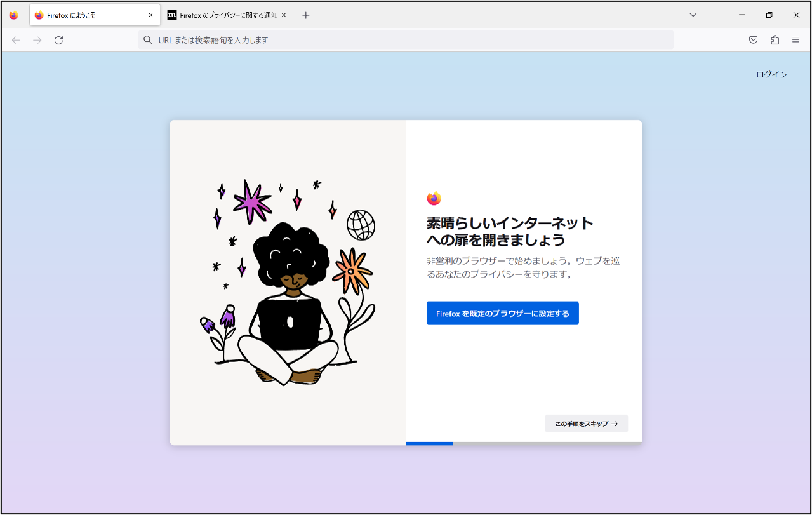
Task: Click the ログイン link
Action: click(771, 74)
